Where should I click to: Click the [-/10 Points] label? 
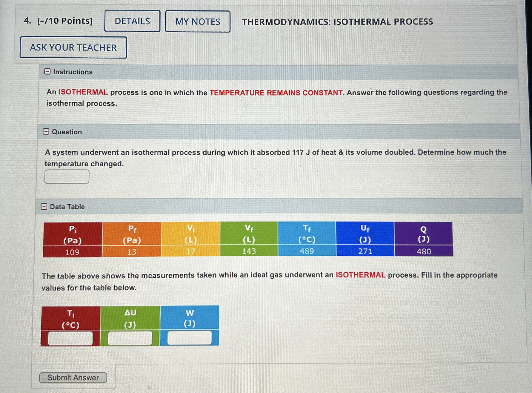point(64,21)
